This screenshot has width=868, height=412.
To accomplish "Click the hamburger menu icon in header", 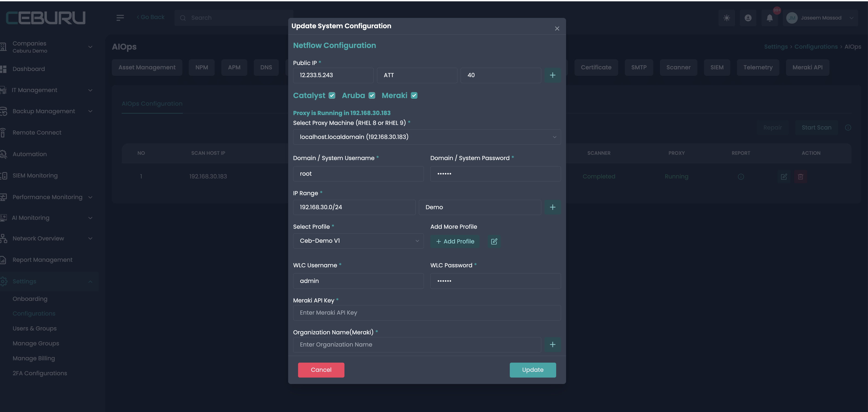I will pos(120,18).
